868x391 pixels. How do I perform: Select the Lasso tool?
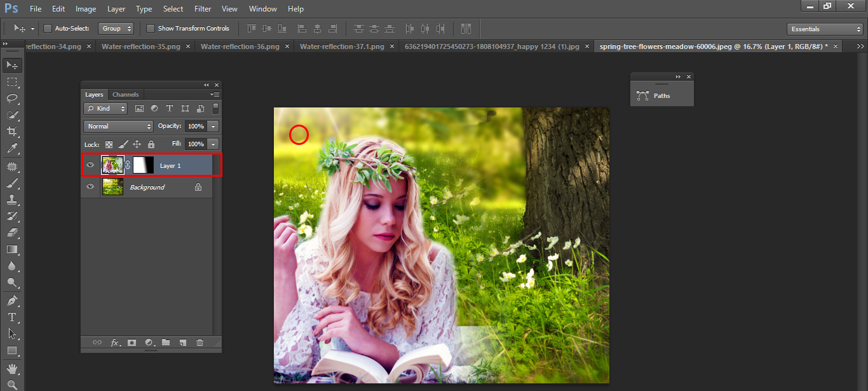[11, 99]
